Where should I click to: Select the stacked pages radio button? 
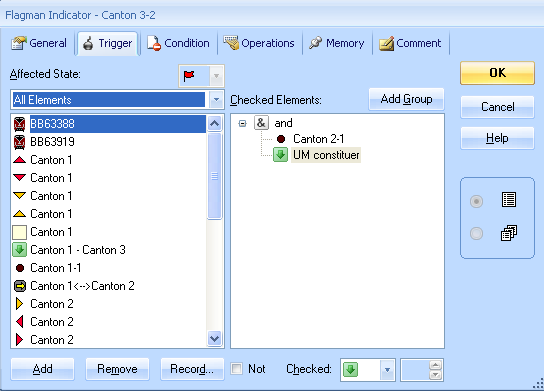pyautogui.click(x=476, y=233)
